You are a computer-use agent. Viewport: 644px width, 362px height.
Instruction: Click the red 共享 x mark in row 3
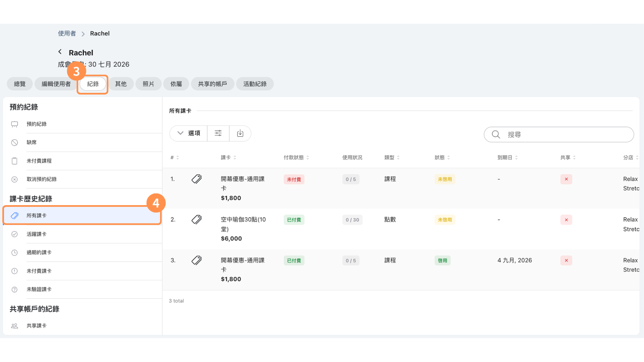[x=566, y=260]
